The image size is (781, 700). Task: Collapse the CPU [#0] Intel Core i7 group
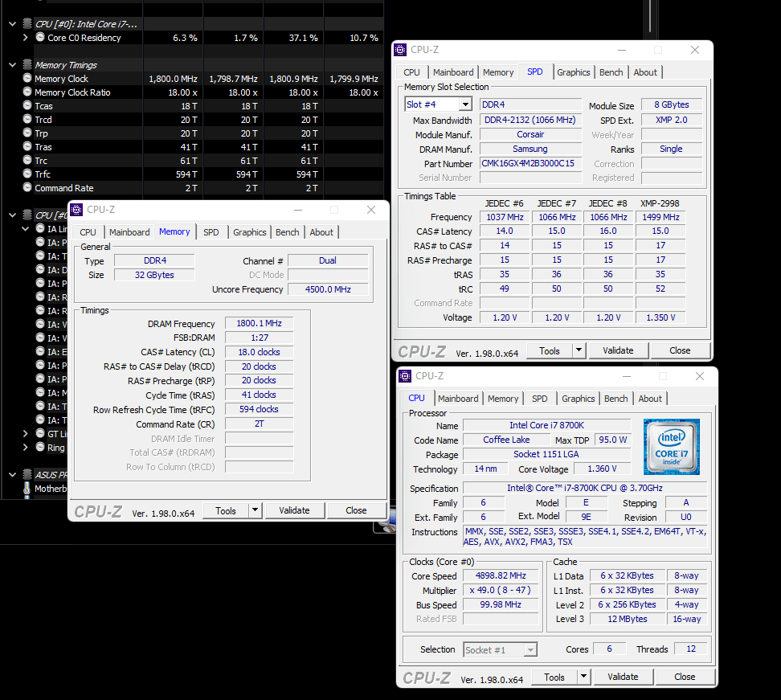click(12, 23)
